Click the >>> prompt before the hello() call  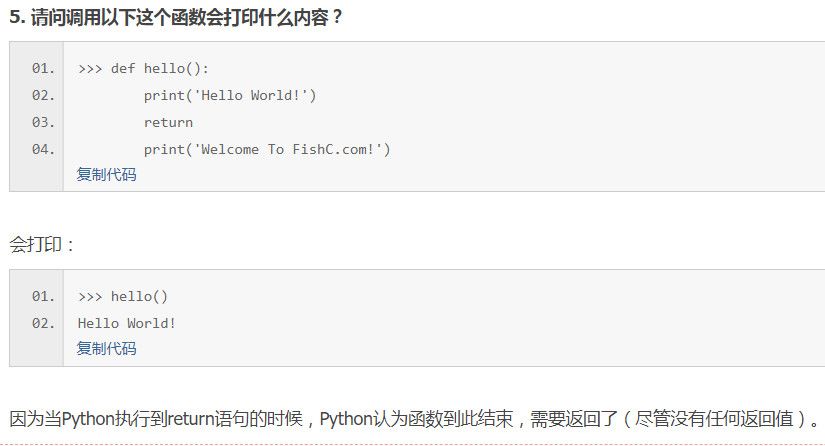coord(89,297)
